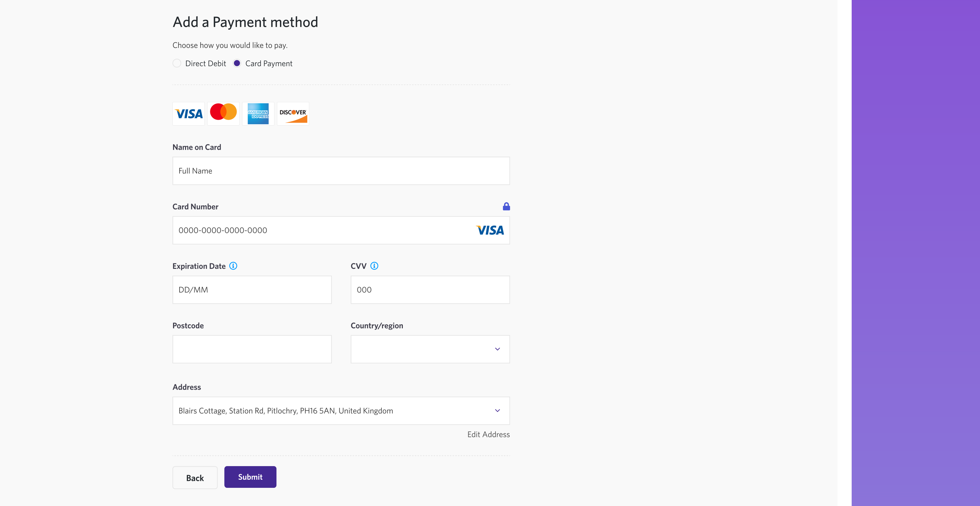Viewport: 980px width, 506px height.
Task: Select the Card Payment radio button
Action: click(x=237, y=63)
